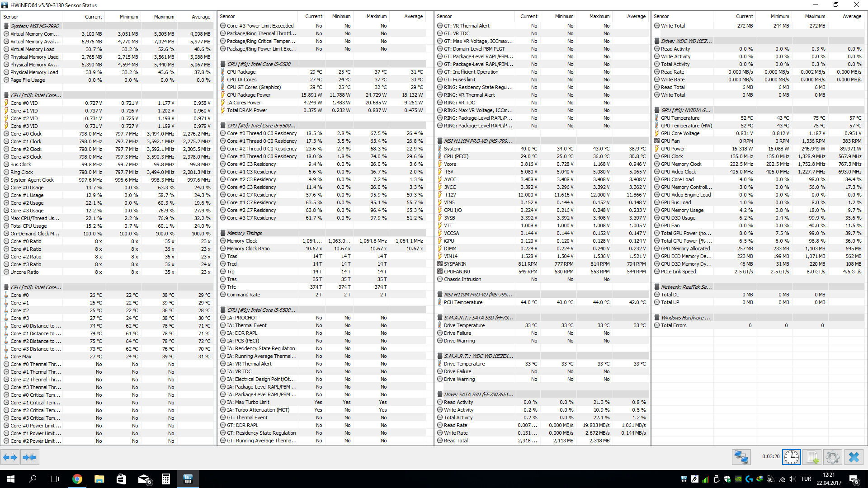Viewport: 868px width, 488px height.
Task: Select the 'Memory Clock Ratio' row
Action: 323,249
